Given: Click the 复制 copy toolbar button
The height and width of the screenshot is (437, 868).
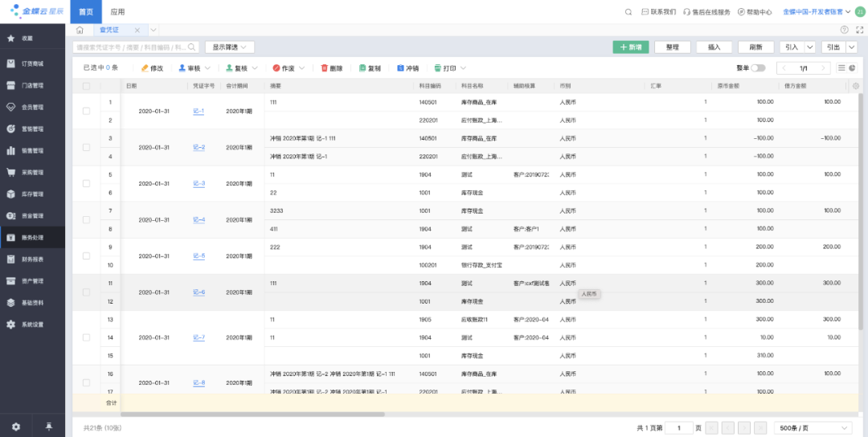Looking at the screenshot, I should click(x=370, y=68).
